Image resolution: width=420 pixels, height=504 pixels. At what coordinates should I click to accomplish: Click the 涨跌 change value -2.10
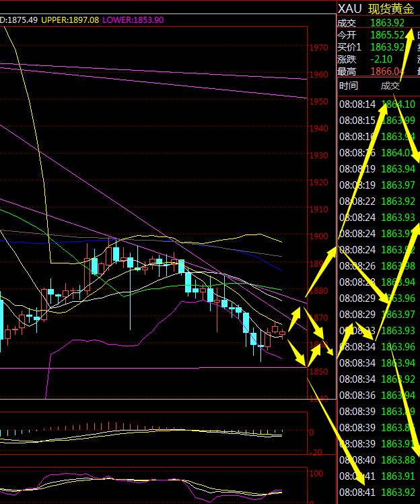[x=381, y=59]
